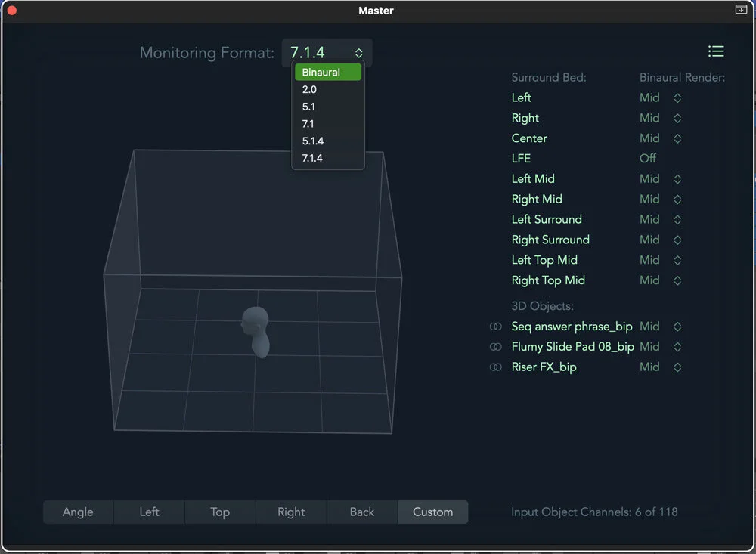Change binaural render mode for Left Surround
Screen dimensions: 756x554
(661, 219)
